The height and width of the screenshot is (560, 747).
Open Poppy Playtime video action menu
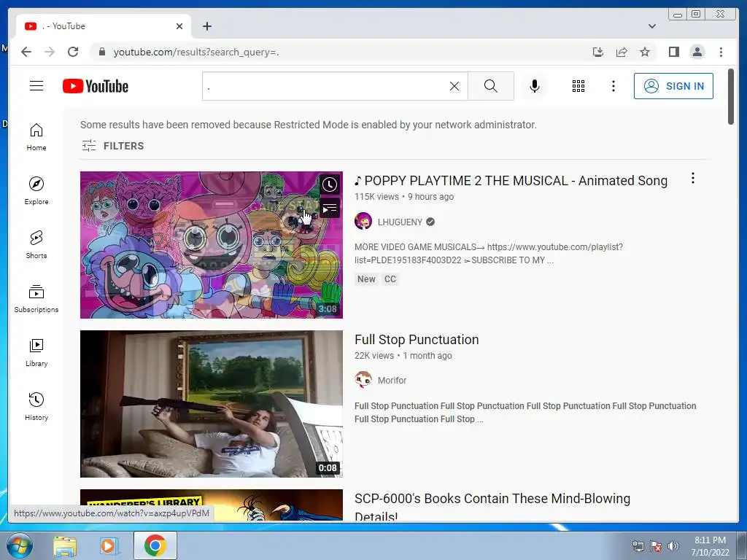pyautogui.click(x=693, y=179)
